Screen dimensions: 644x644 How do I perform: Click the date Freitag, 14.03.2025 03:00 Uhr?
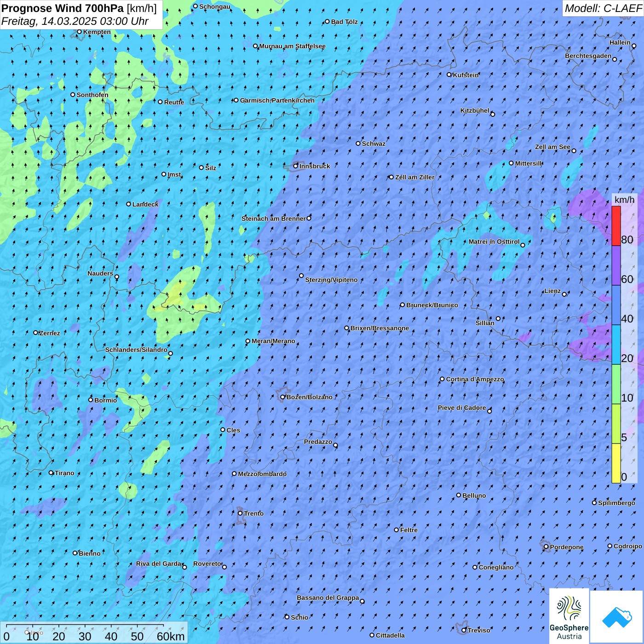(x=75, y=21)
